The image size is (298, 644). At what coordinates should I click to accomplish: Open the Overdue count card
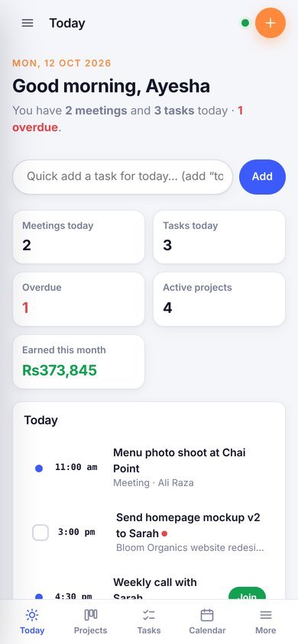tap(79, 299)
